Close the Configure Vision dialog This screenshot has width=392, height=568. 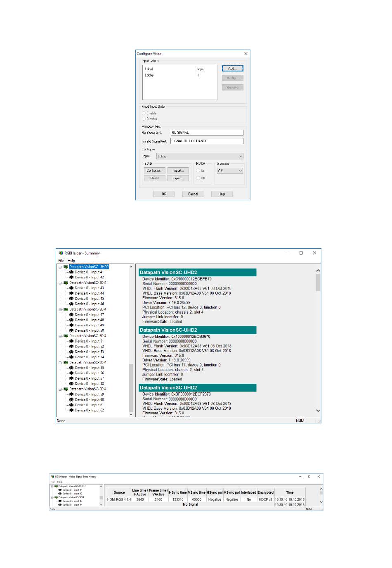246,53
